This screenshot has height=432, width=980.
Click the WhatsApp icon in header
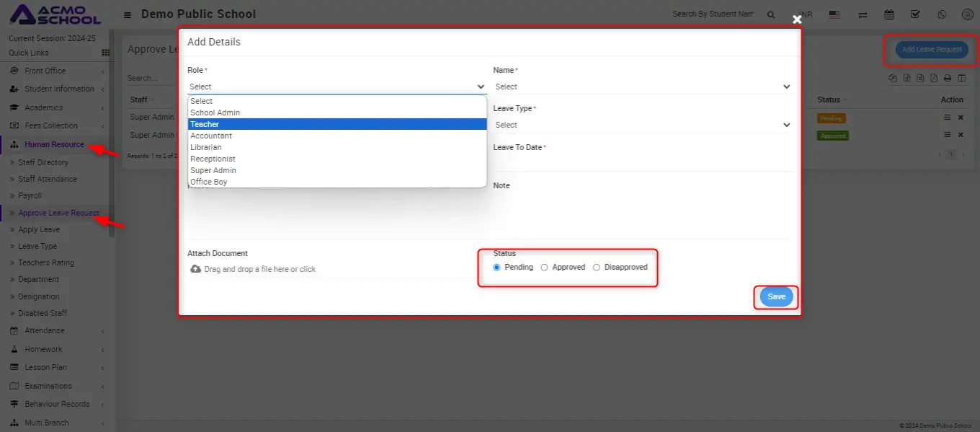[x=942, y=14]
